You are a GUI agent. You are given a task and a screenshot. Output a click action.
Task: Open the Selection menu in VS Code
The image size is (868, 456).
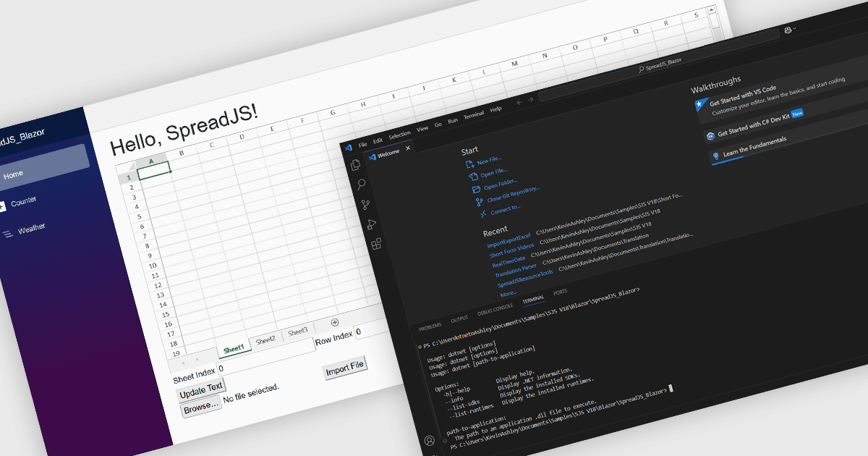399,135
